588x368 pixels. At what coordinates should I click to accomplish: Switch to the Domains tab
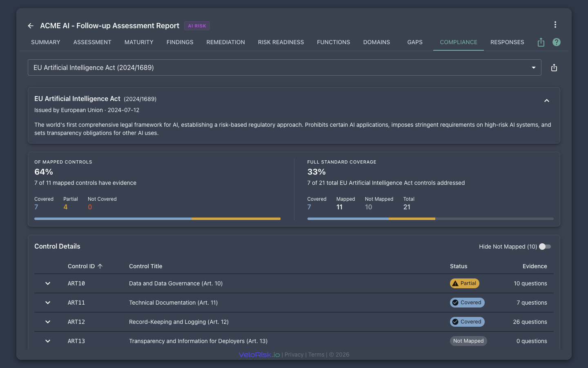pos(376,42)
